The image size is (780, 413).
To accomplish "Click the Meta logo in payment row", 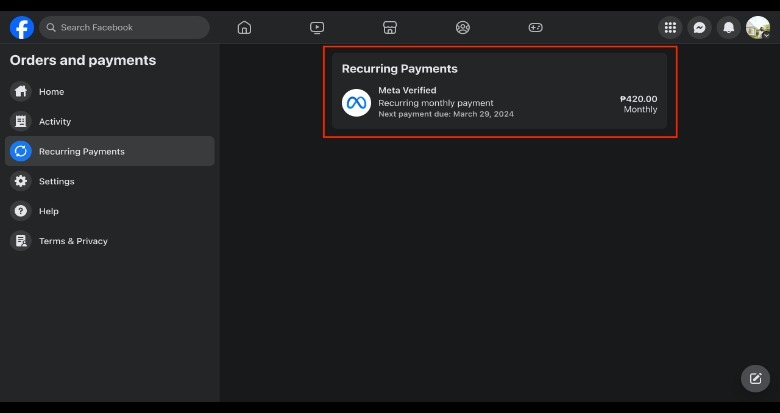I will click(356, 103).
